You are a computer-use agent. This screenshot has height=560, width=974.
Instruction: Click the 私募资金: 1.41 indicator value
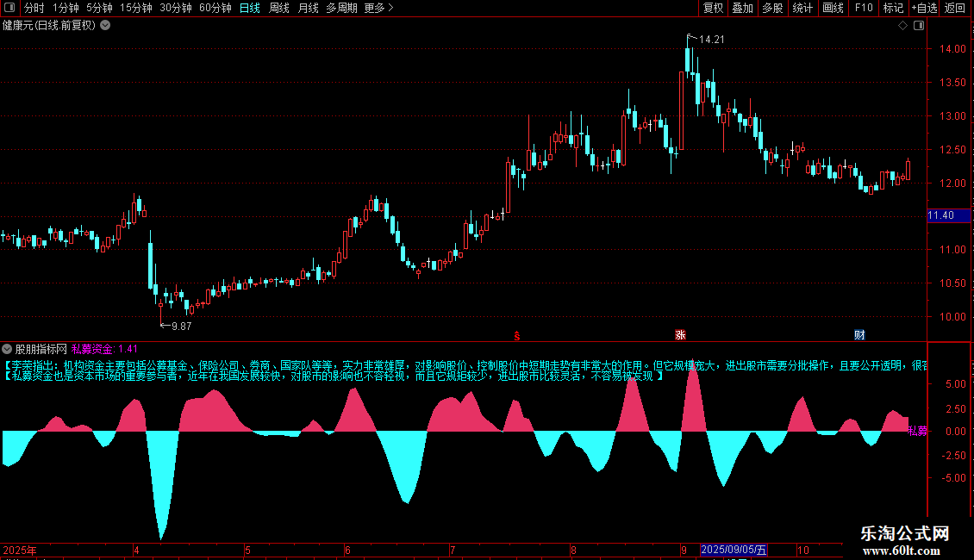point(104,350)
